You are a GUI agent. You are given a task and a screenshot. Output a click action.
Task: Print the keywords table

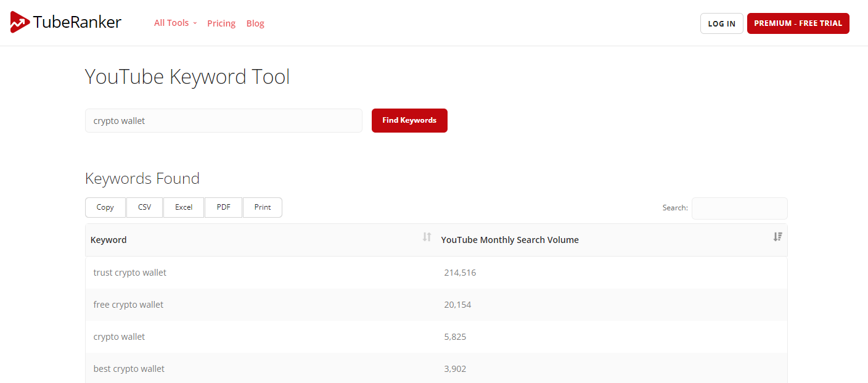pos(263,207)
